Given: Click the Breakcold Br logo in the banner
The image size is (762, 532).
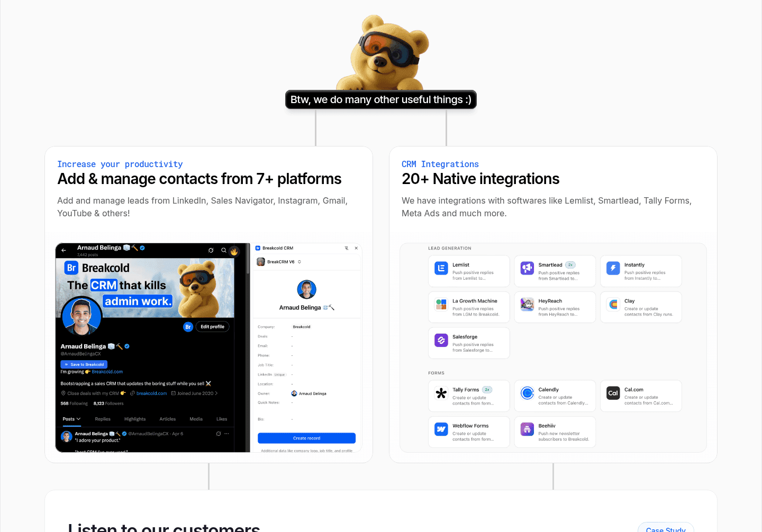Looking at the screenshot, I should tap(71, 268).
